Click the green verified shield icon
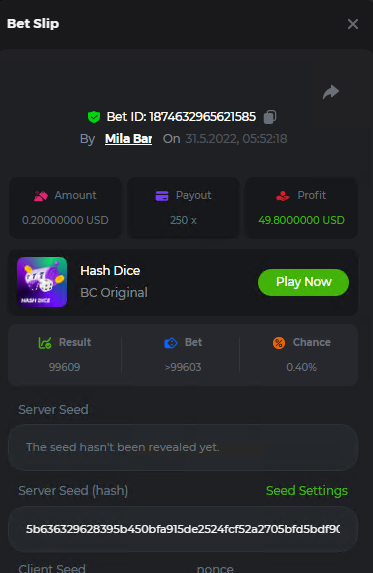Screen dimensions: 373x573 (x=94, y=117)
